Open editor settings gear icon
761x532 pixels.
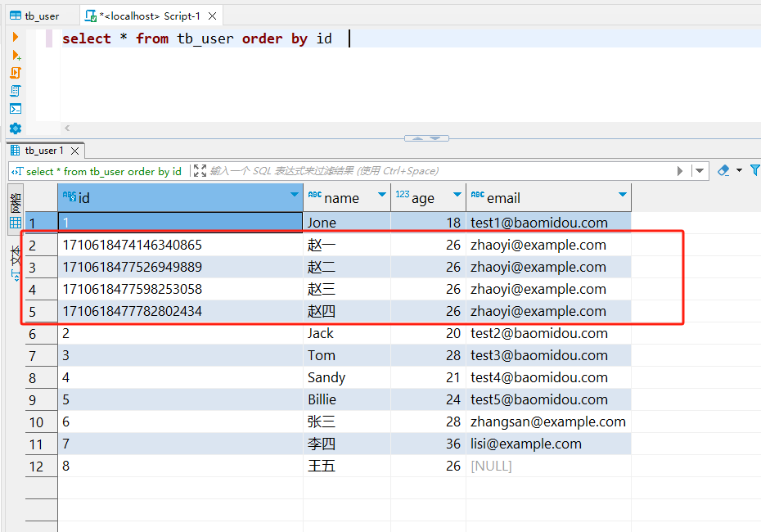click(16, 128)
